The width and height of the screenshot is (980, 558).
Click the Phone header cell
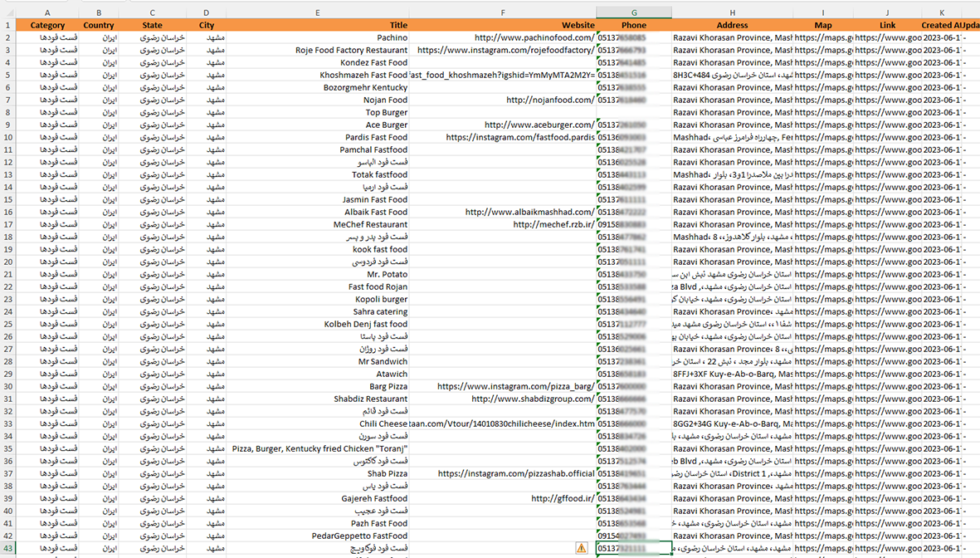(x=634, y=25)
